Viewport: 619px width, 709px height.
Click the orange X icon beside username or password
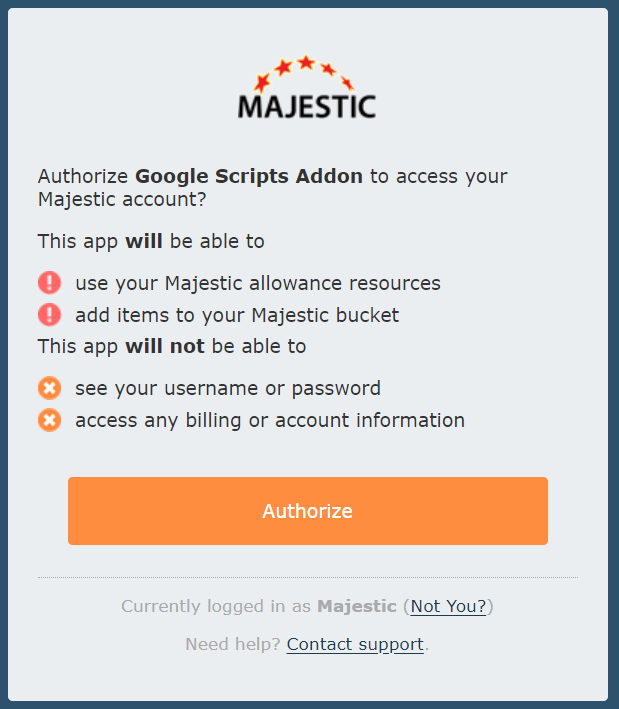tap(49, 388)
